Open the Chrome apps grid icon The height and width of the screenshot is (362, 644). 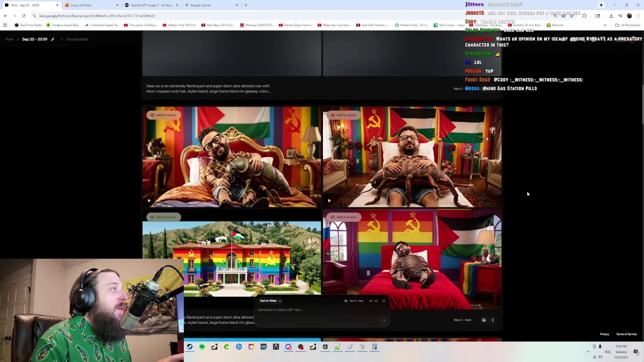pos(5,25)
